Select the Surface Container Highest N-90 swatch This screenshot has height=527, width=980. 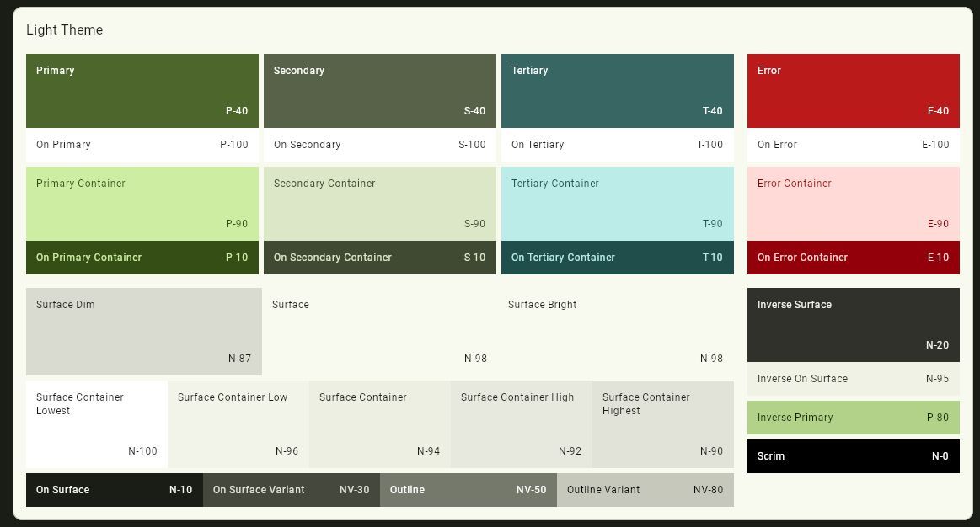(663, 424)
